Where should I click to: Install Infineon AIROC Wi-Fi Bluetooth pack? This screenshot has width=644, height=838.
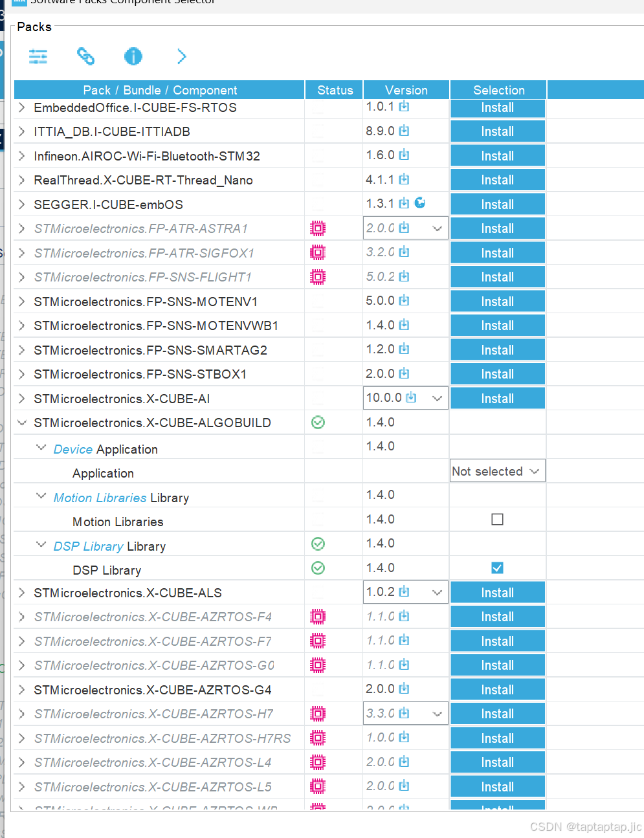[498, 156]
